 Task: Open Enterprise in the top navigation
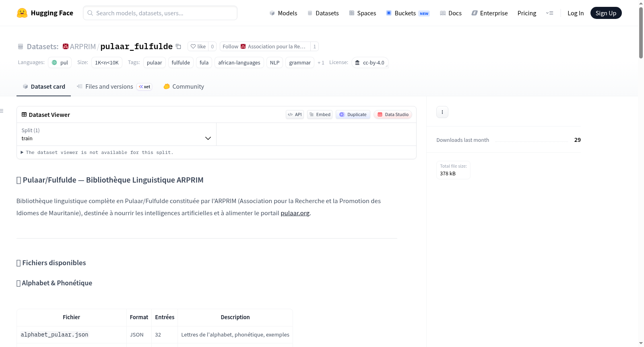click(x=489, y=13)
